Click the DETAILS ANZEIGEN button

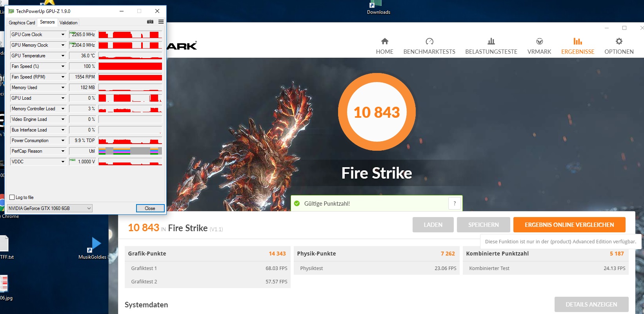[x=591, y=305]
